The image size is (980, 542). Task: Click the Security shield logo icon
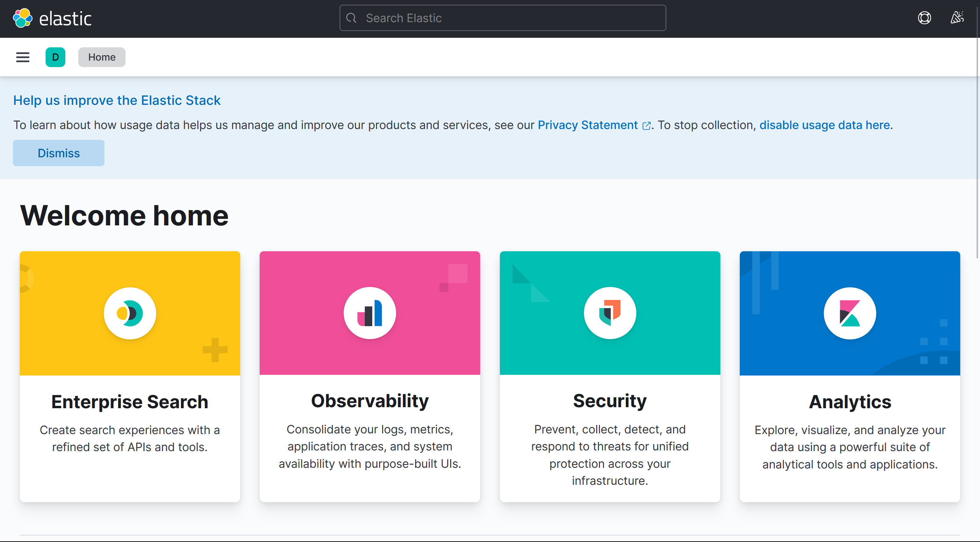[609, 313]
